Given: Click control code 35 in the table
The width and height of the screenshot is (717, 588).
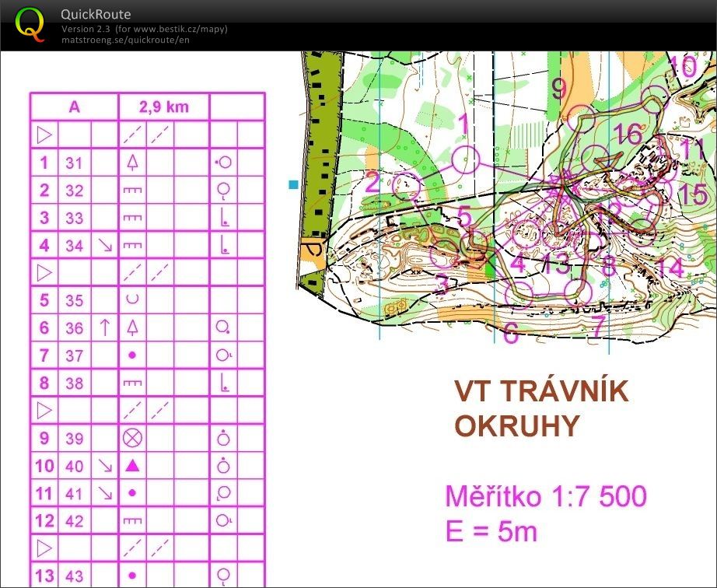Looking at the screenshot, I should tap(74, 301).
